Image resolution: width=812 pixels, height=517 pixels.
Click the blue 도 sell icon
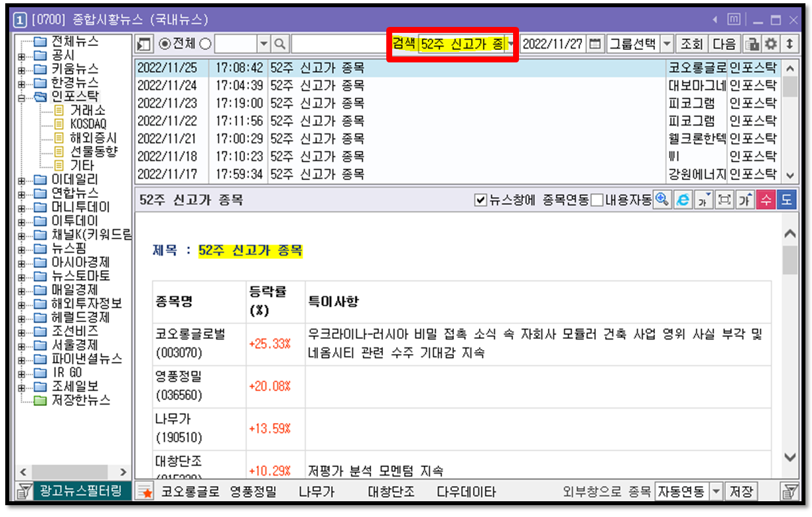coord(786,200)
